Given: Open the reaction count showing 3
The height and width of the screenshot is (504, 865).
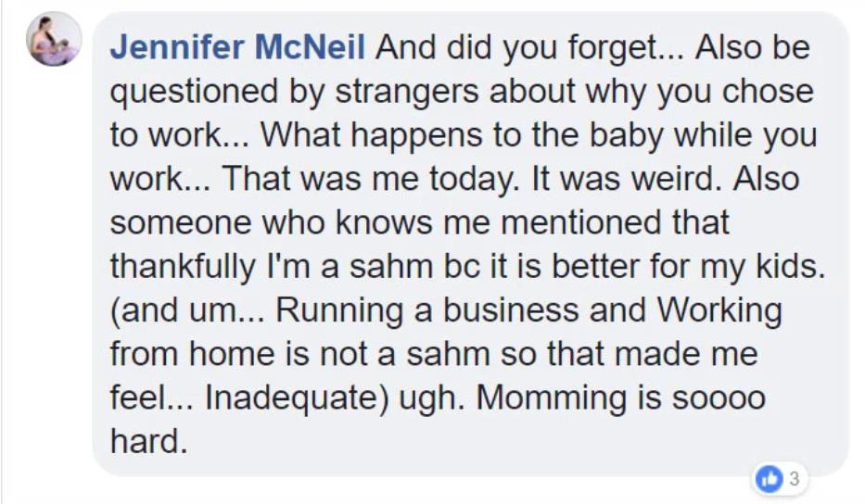Looking at the screenshot, I should [x=794, y=479].
